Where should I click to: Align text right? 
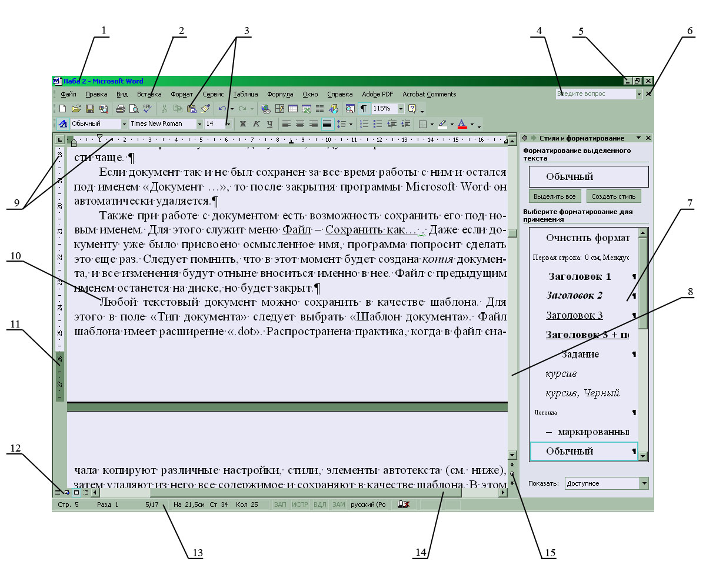314,124
